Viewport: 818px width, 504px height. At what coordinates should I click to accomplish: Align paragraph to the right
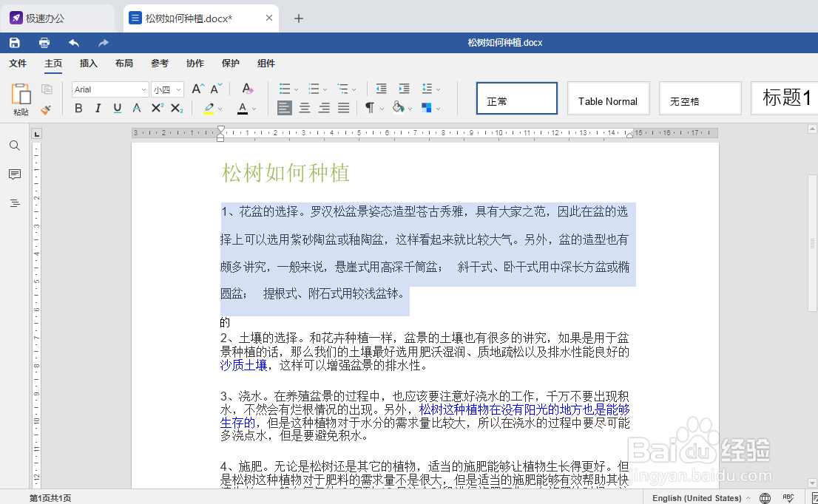[324, 108]
